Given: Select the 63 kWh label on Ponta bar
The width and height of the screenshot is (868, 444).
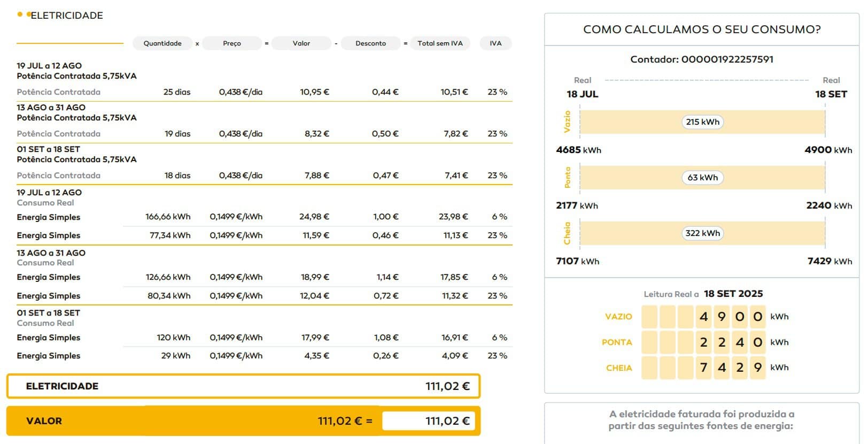Looking at the screenshot, I should point(702,178).
